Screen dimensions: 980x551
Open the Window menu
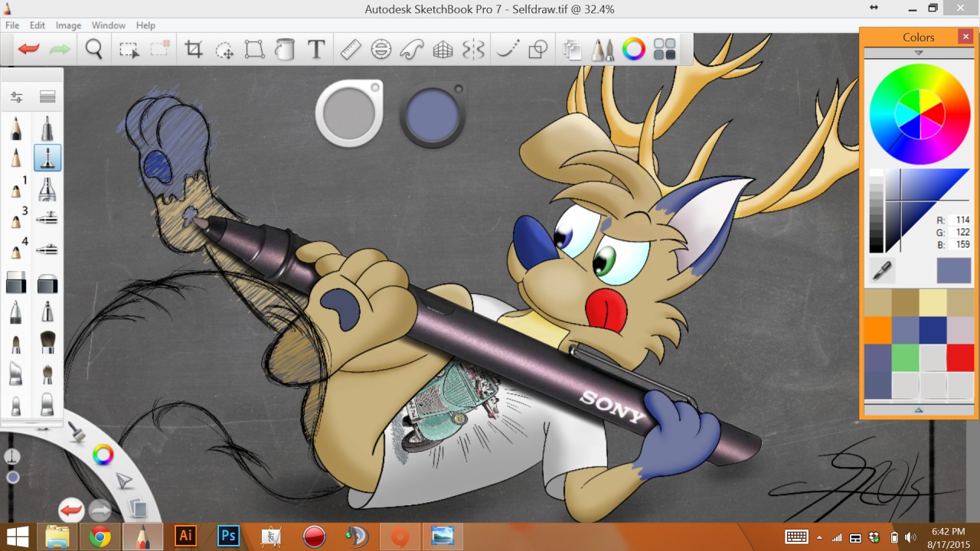[x=109, y=25]
